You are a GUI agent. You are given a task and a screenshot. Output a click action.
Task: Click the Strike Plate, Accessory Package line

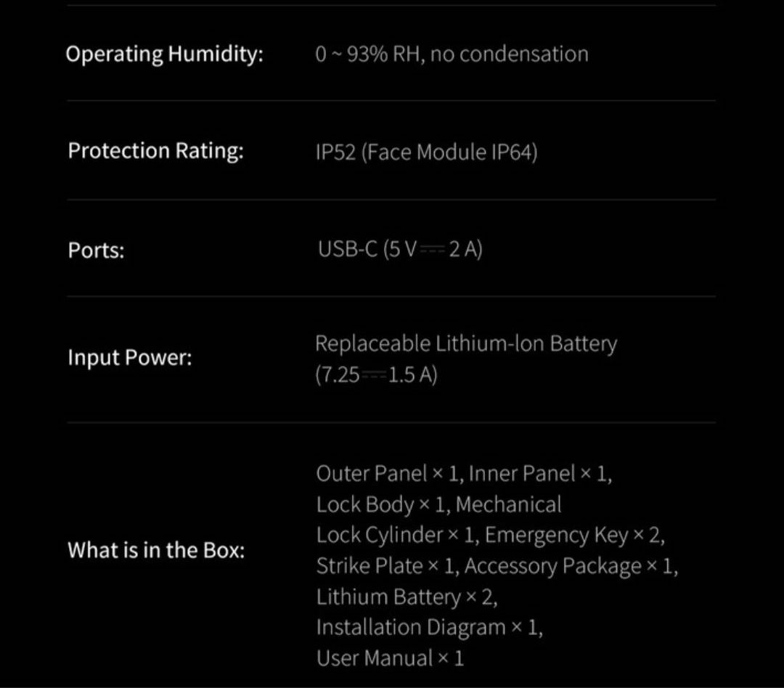point(497,566)
